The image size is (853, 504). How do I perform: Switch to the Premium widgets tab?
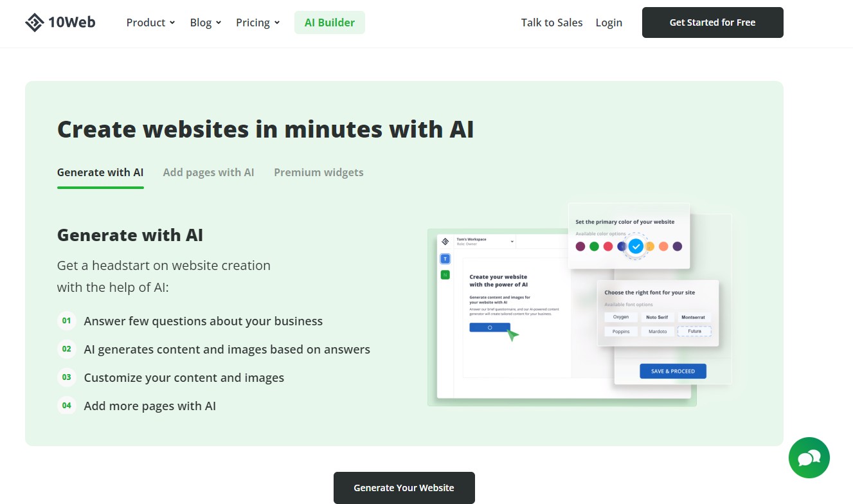318,172
